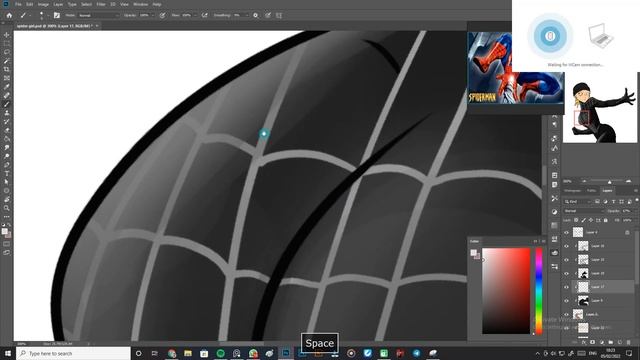Select the Pen tool
This screenshot has width=640, height=360.
pyautogui.click(x=7, y=164)
